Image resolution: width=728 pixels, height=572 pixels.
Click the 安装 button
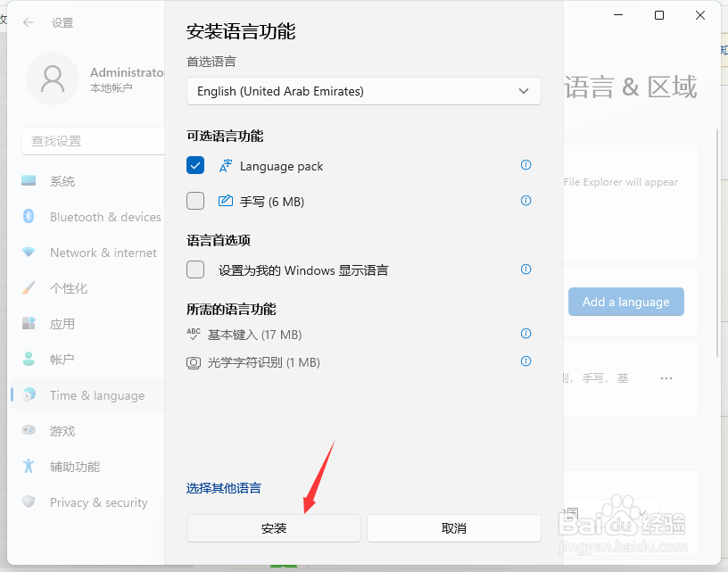274,528
